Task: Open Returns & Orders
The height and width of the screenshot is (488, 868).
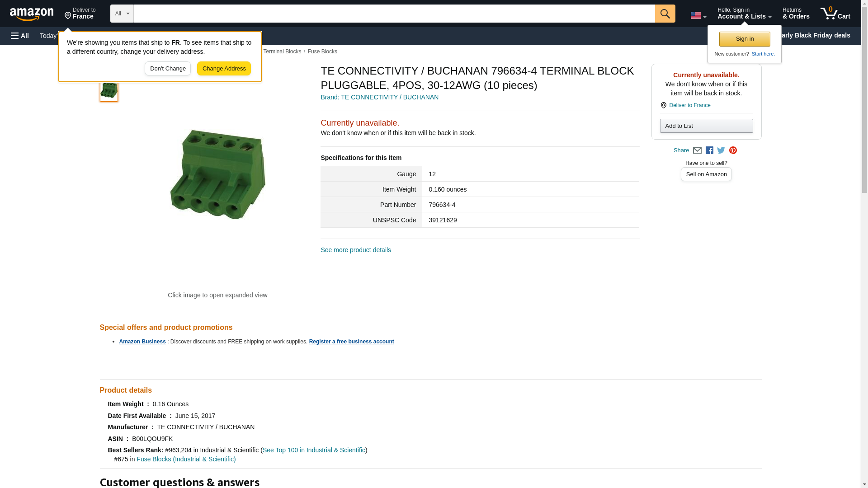Action: click(796, 14)
